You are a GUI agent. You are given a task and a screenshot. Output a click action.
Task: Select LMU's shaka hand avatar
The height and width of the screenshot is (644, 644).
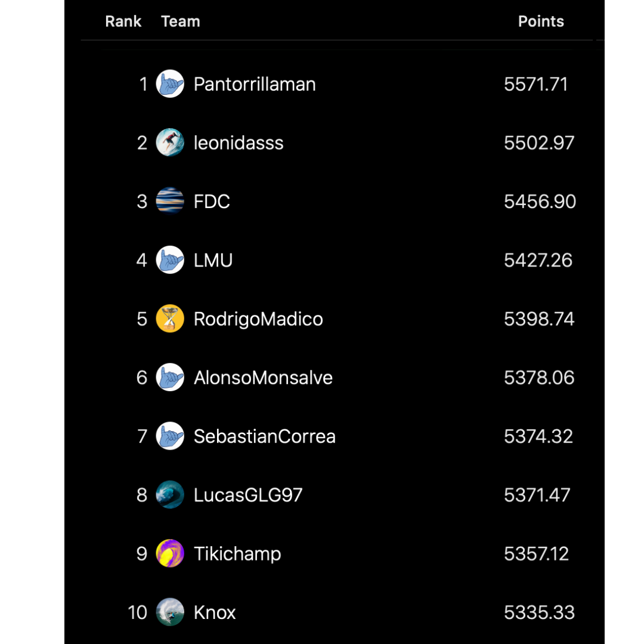pos(170,260)
